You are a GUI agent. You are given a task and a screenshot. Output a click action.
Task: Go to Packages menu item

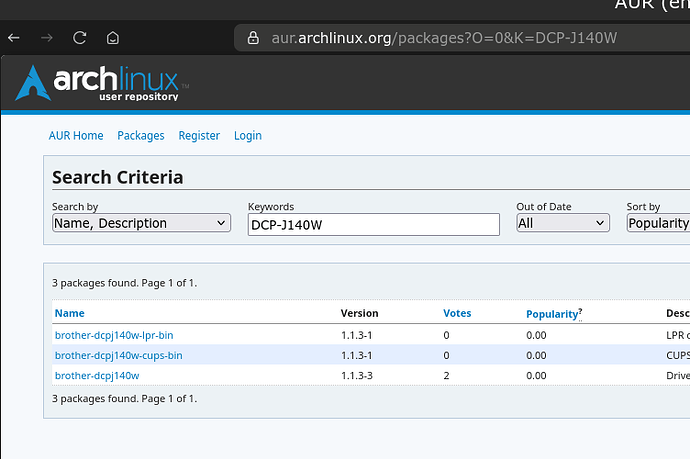click(x=140, y=136)
